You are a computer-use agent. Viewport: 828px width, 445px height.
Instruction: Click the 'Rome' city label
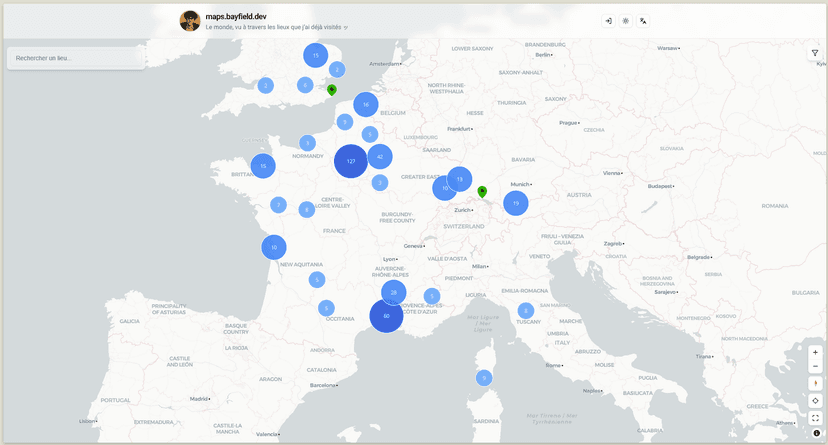(554, 365)
